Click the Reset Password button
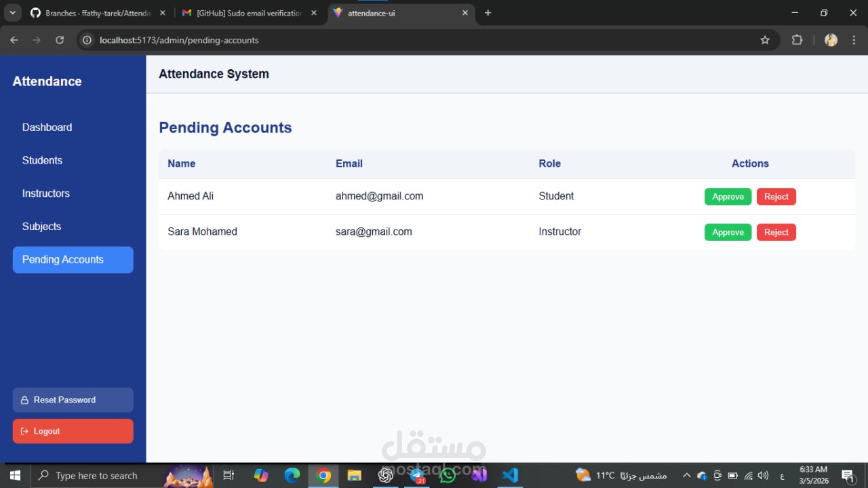The height and width of the screenshot is (488, 868). click(x=73, y=400)
